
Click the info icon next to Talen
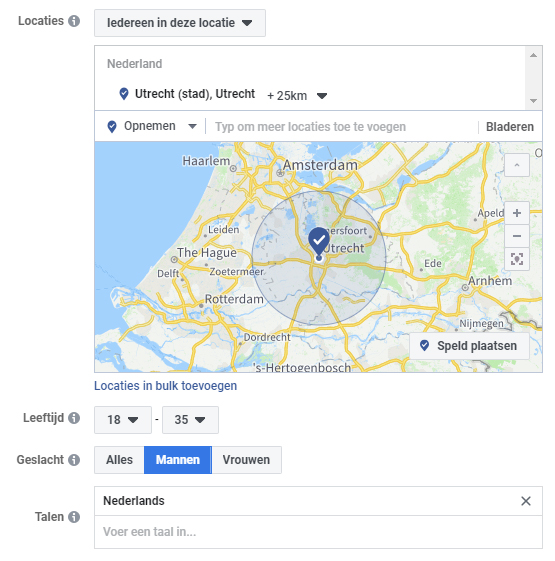(74, 517)
